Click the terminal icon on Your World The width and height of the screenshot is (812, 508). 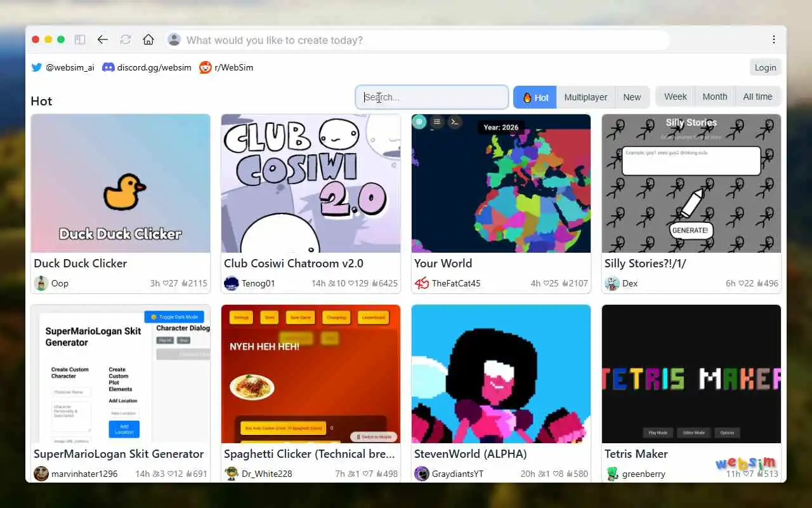455,121
